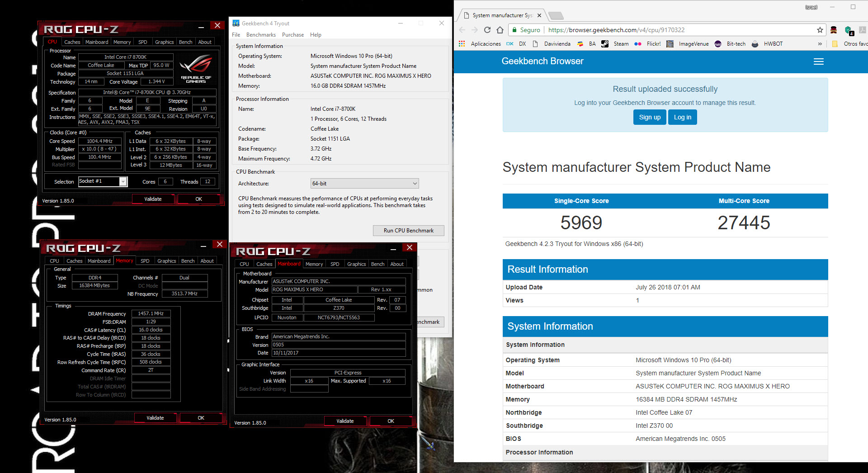
Task: Click the Geekbench 4 Tryout window icon
Action: click(x=236, y=23)
